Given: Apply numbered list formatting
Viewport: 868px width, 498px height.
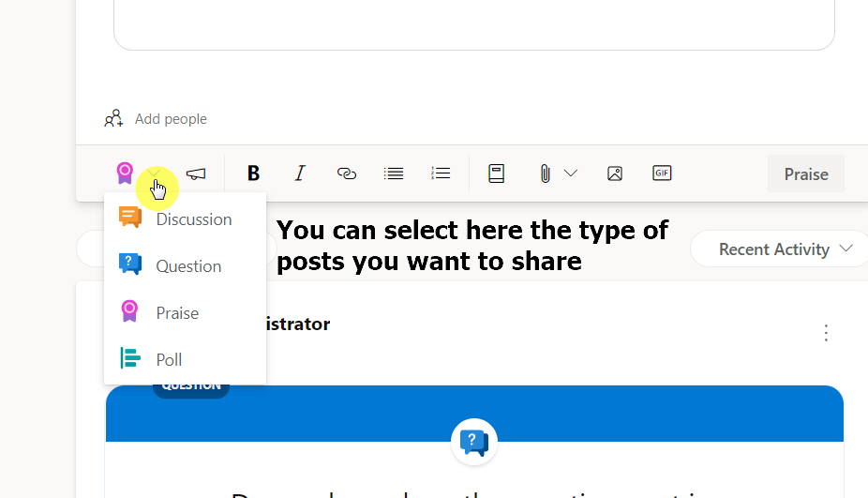Looking at the screenshot, I should point(441,174).
